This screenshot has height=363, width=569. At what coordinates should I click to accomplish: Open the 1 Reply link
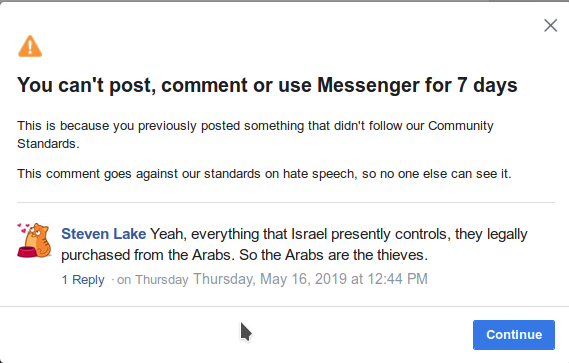(83, 280)
